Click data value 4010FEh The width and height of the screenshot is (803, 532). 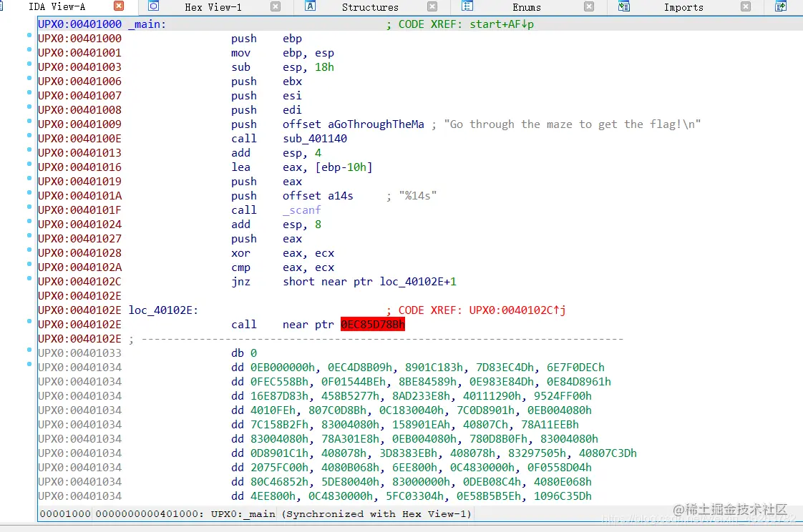click(x=273, y=410)
